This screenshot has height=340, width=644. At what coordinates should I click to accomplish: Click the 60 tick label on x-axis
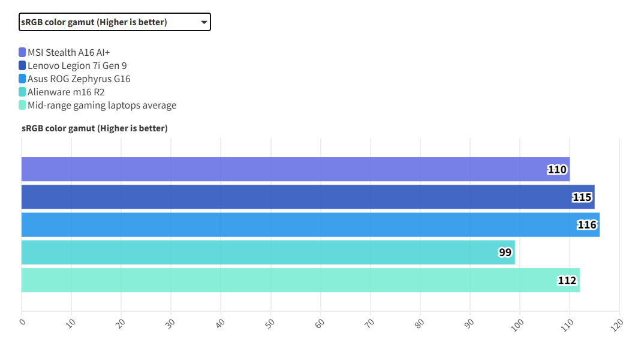coord(320,323)
